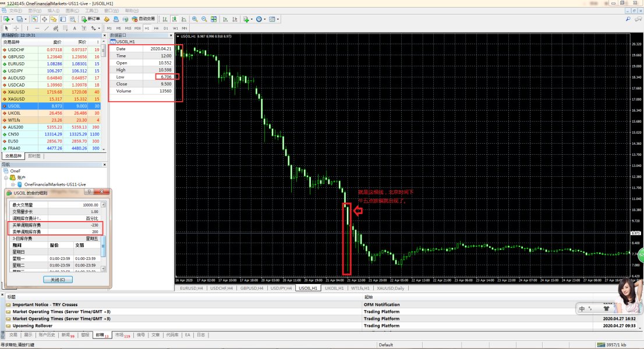Close the Market Watch panel
This screenshot has width=644, height=349.
[104, 35]
